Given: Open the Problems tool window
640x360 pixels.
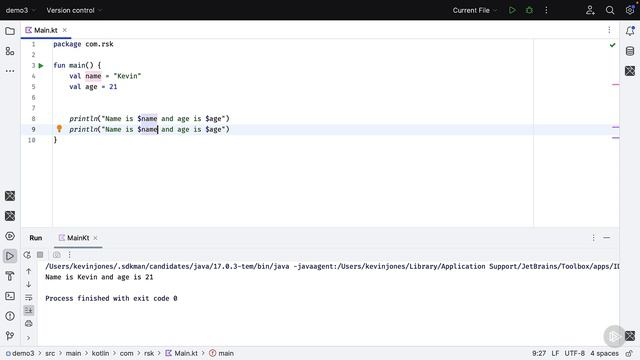Looking at the screenshot, I should (x=10, y=316).
